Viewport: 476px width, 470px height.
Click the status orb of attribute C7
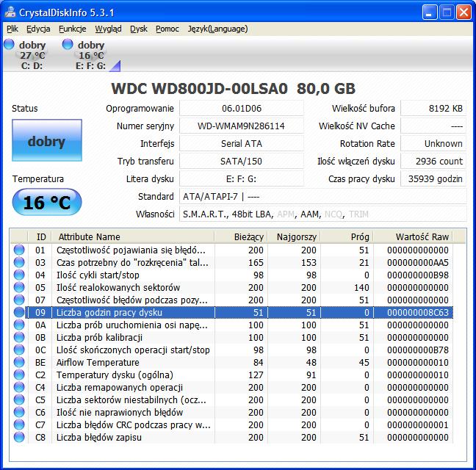pyautogui.click(x=19, y=424)
